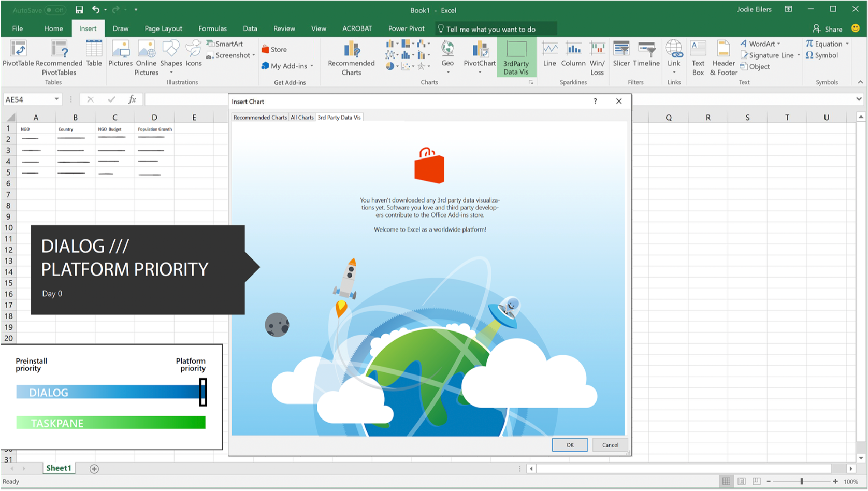Switch to Recommended Charts tab in dialog
The height and width of the screenshot is (491, 868).
click(x=260, y=118)
